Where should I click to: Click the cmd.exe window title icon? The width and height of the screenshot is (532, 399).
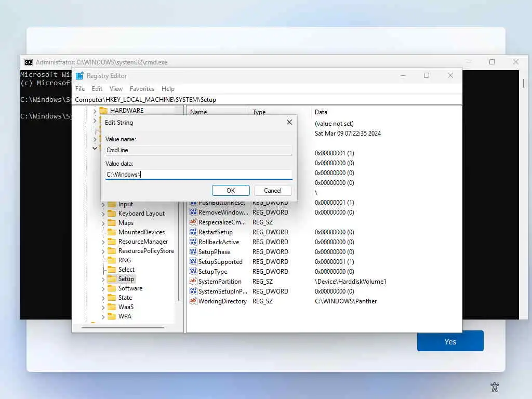[x=29, y=62]
